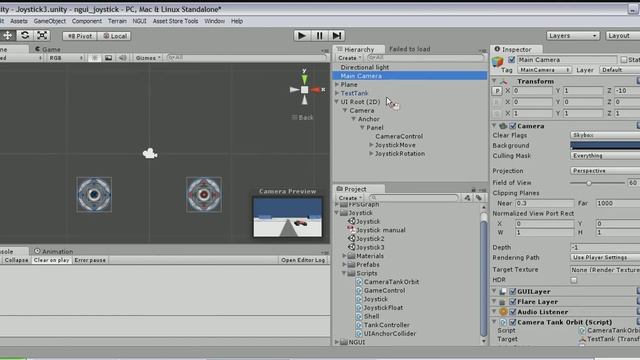The height and width of the screenshot is (360, 640).
Task: Open the Layers dropdown
Action: pyautogui.click(x=573, y=36)
